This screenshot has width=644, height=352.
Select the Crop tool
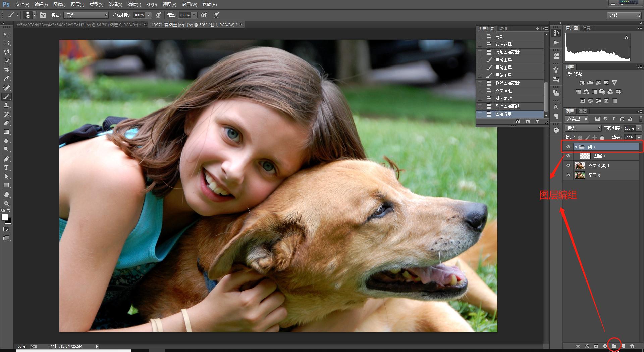6,70
